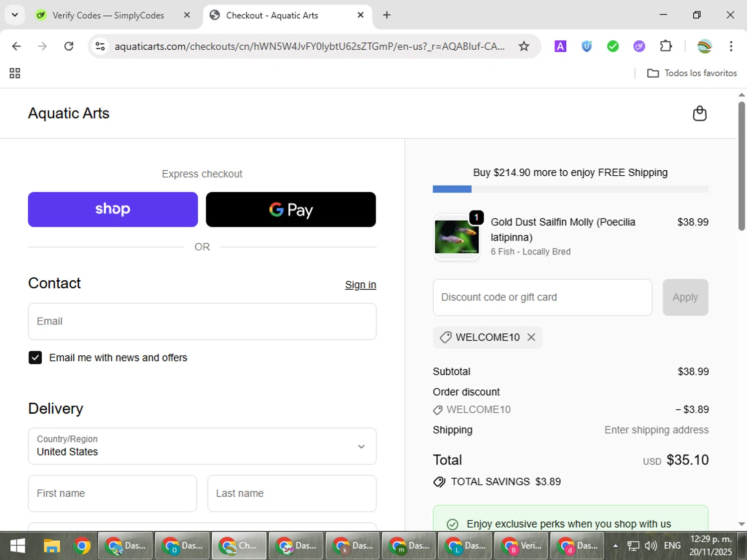Open the green checkmark extension
The width and height of the screenshot is (747, 560).
613,46
